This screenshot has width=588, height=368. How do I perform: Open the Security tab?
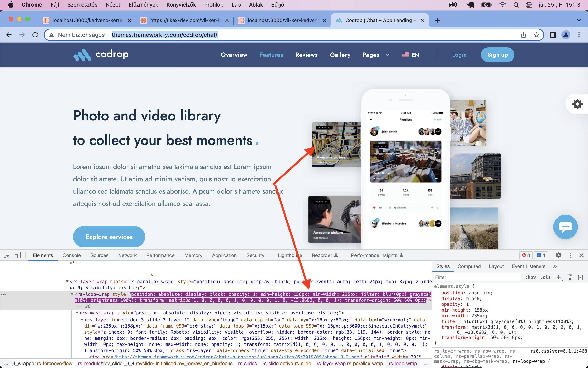pyautogui.click(x=255, y=255)
